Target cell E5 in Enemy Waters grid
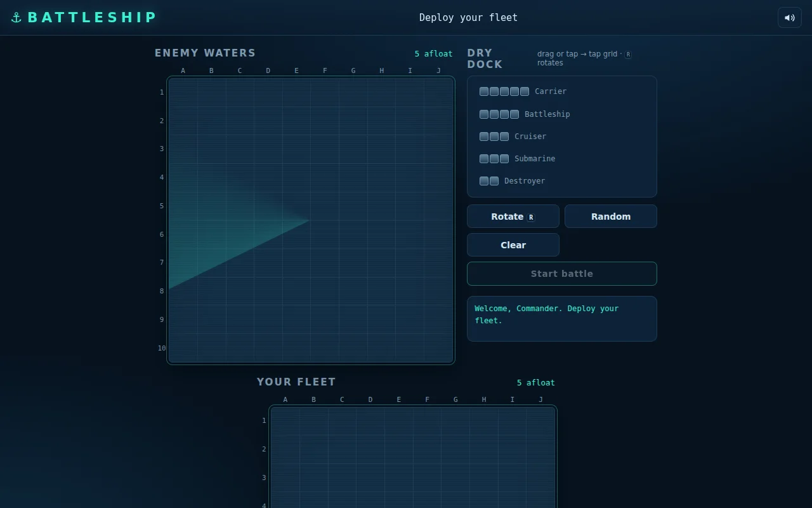This screenshot has height=508, width=812. (297, 206)
